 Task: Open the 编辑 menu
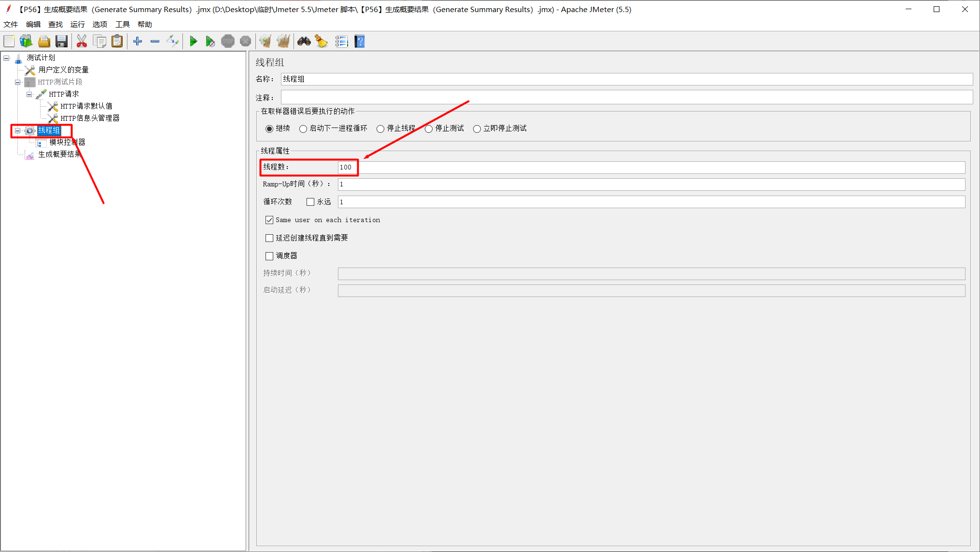tap(33, 24)
